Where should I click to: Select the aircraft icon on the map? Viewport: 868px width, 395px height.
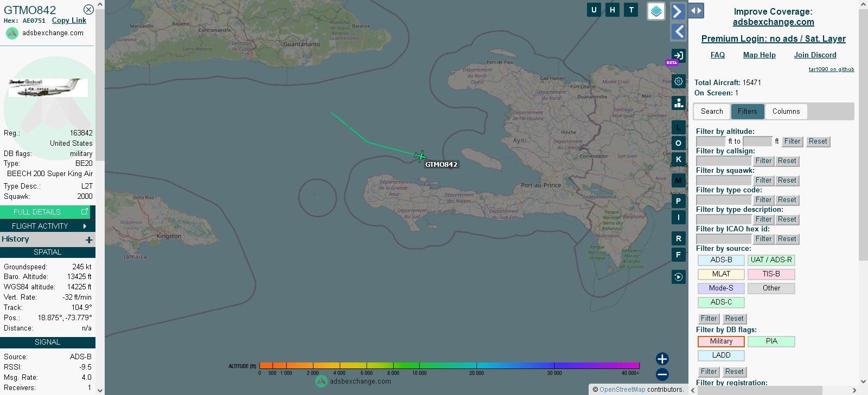[x=420, y=157]
